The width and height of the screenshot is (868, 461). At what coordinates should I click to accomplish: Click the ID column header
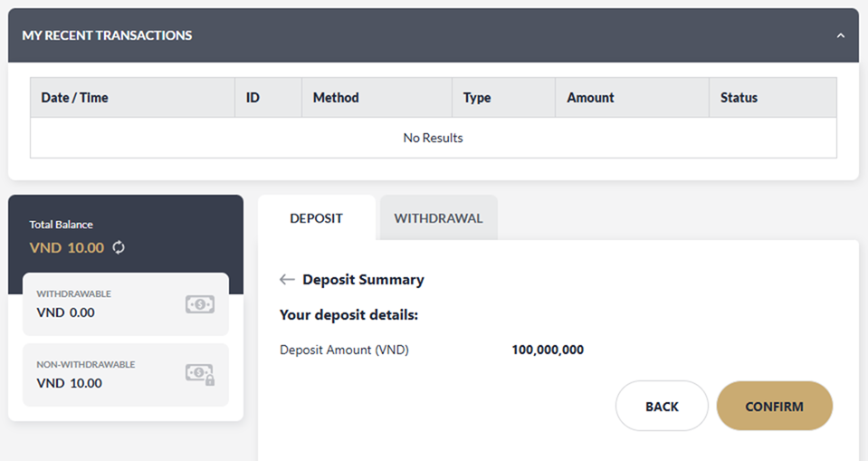253,98
